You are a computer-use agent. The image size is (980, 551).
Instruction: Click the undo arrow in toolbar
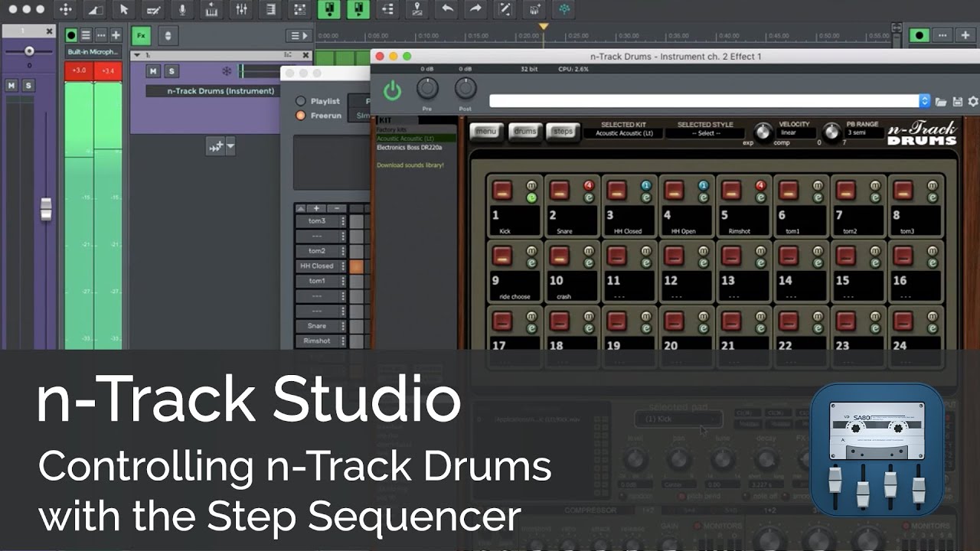[x=447, y=9]
